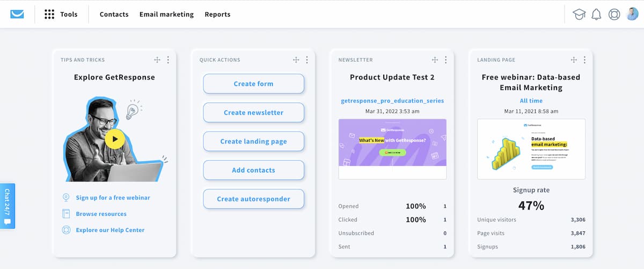Click the Mar 31, 2022 3:53 am date
Screen dimensions: 644x269
pyautogui.click(x=392, y=111)
